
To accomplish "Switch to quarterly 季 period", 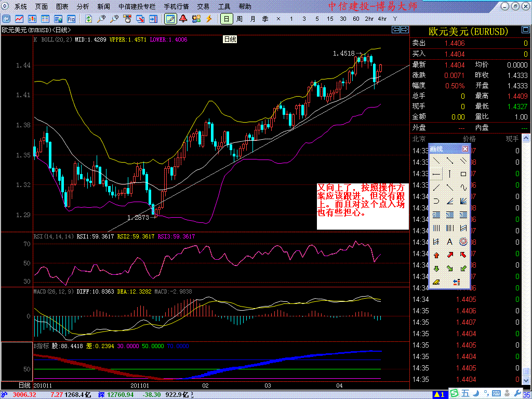I will tap(265, 19).
